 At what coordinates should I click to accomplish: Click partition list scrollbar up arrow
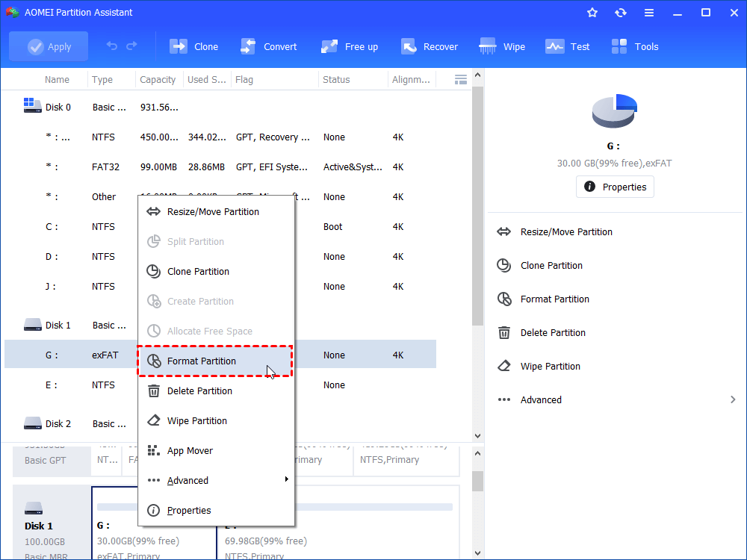click(478, 75)
